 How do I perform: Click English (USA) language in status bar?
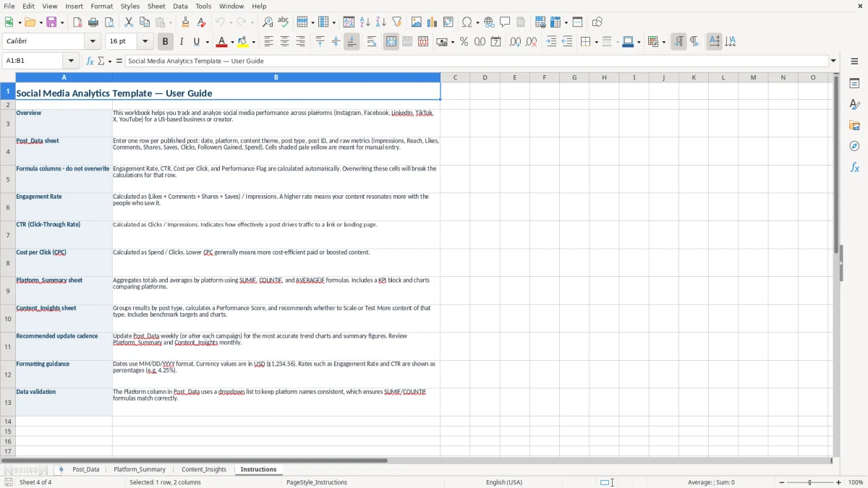(504, 482)
